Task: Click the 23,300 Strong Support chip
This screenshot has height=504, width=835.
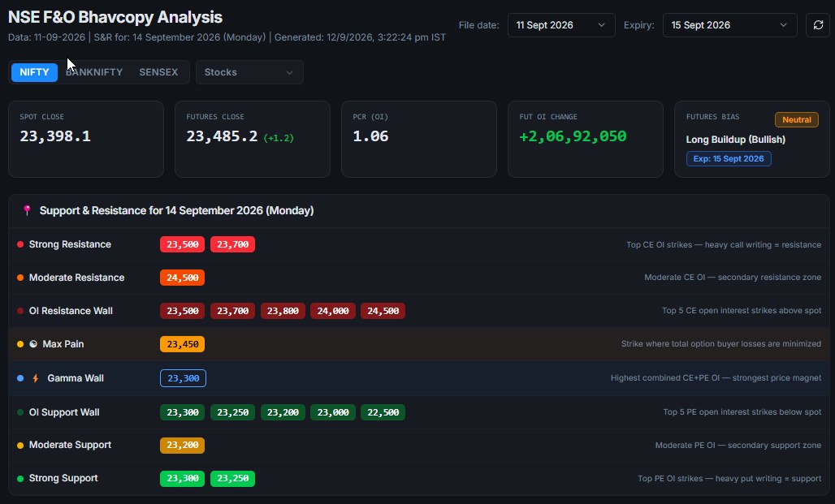Action: pyautogui.click(x=182, y=479)
